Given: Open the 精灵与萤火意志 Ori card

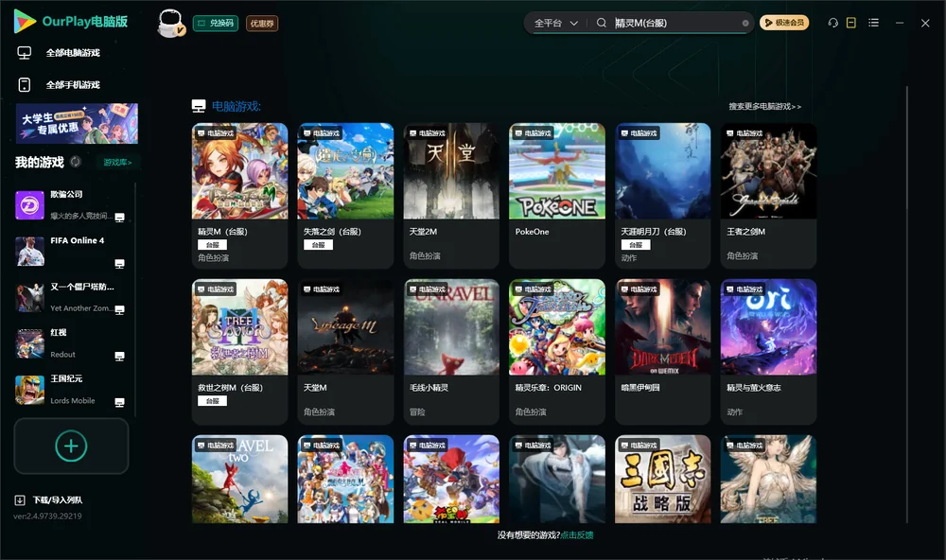Looking at the screenshot, I should pos(768,352).
